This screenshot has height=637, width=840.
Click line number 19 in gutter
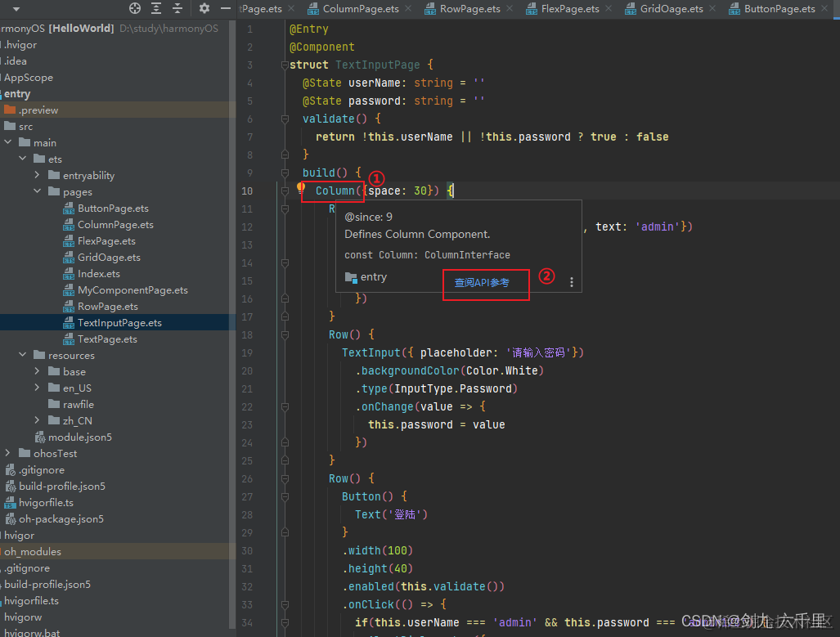247,353
